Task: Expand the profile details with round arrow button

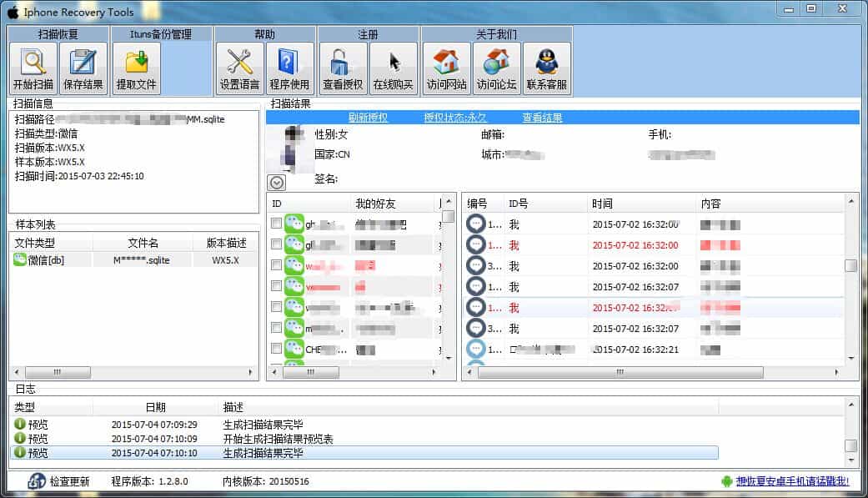Action: pos(277,182)
